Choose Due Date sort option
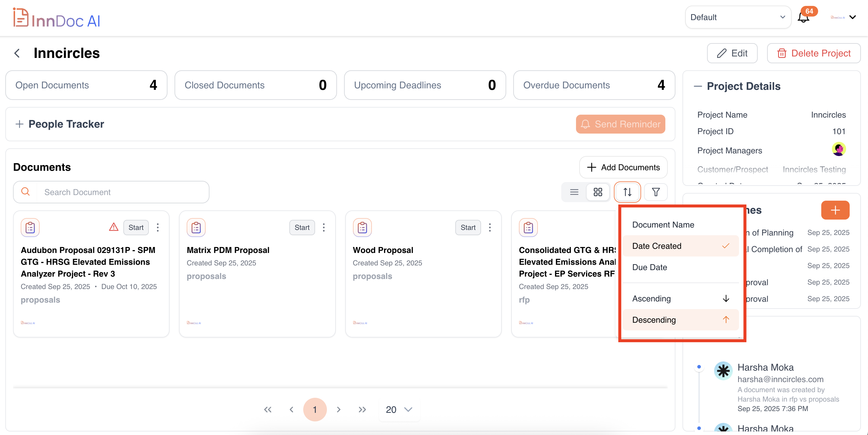The image size is (868, 435). point(650,267)
